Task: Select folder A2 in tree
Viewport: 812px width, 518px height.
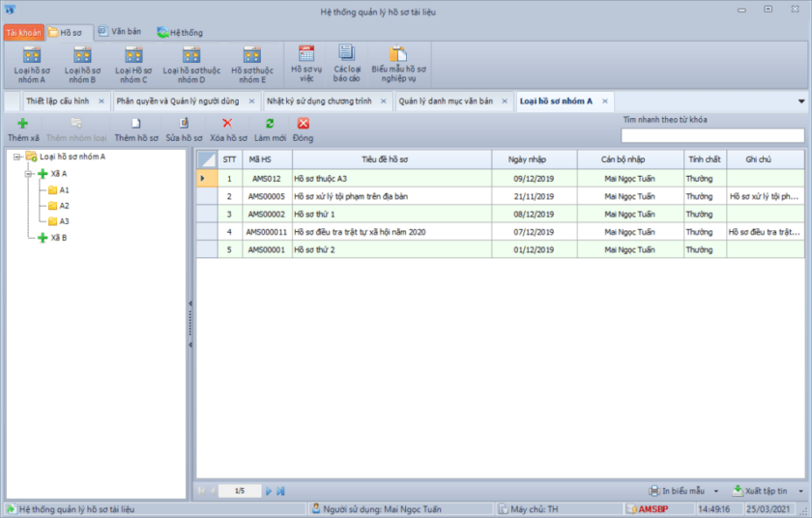Action: click(x=64, y=206)
